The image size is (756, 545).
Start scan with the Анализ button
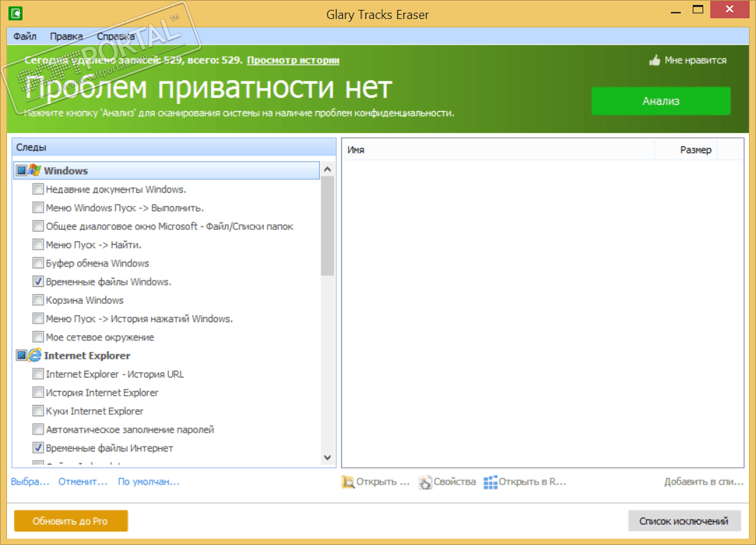point(660,101)
